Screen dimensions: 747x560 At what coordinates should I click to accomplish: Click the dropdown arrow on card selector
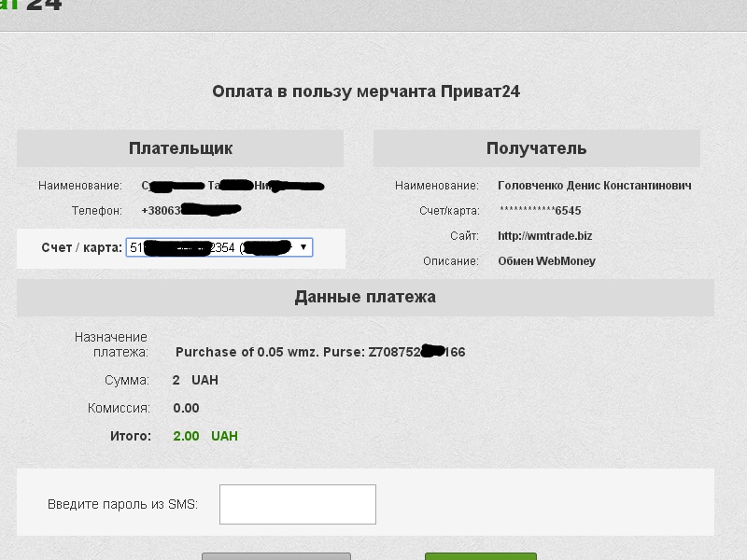click(x=303, y=247)
